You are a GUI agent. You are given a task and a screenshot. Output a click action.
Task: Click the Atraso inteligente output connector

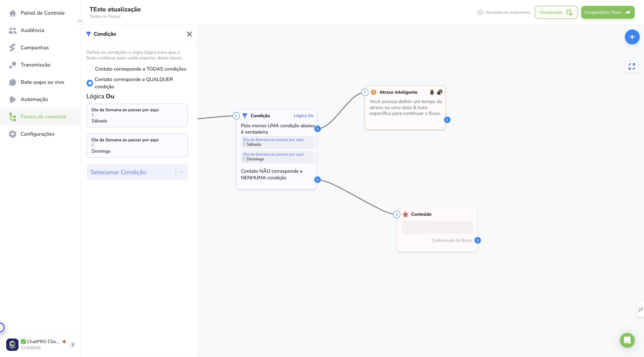click(447, 120)
